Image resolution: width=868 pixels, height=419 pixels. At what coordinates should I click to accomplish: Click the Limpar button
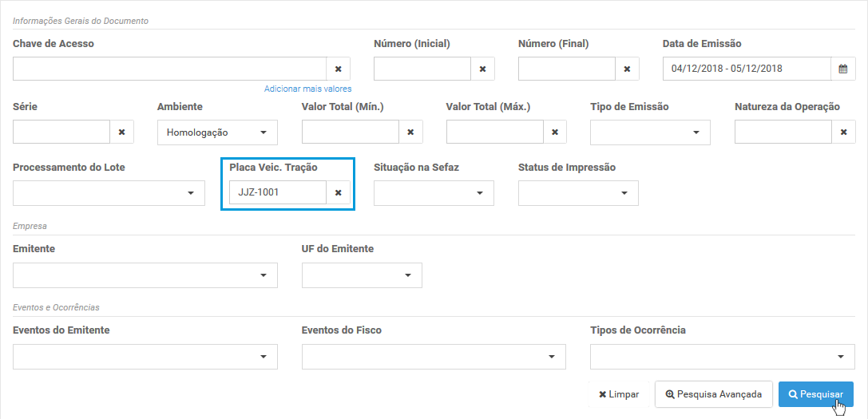[619, 394]
